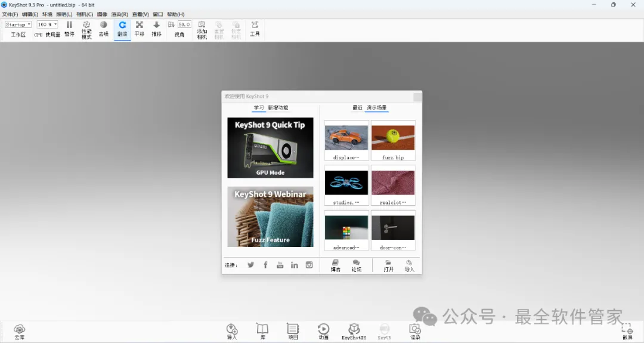
Task: Open the 论坛 forum link
Action: [x=357, y=266]
